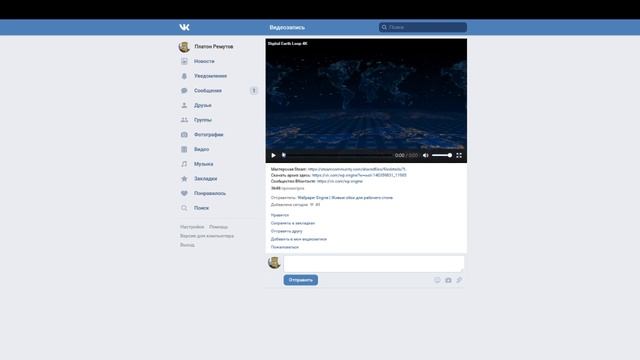Click Отправить другу
Screen dimensions: 640x360
[287, 231]
